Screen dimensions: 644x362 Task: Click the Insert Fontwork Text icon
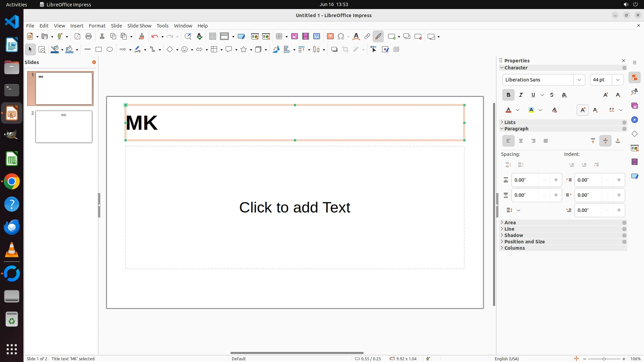coord(356,37)
